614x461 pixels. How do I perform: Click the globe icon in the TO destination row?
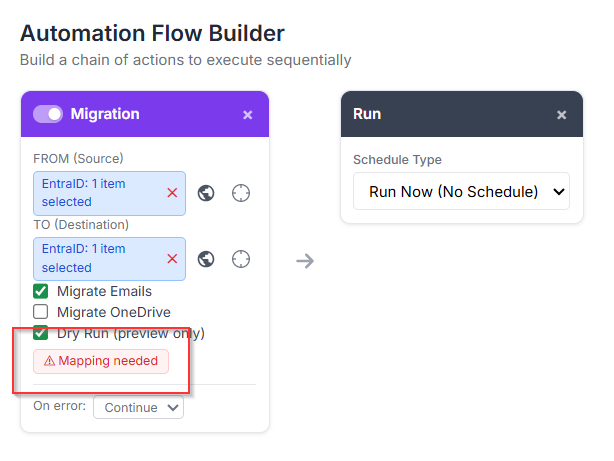[x=206, y=259]
